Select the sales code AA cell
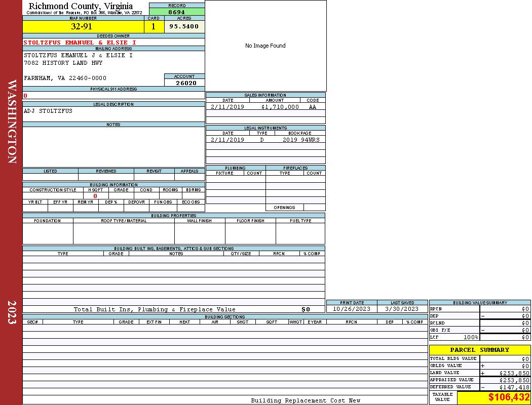 coord(313,107)
